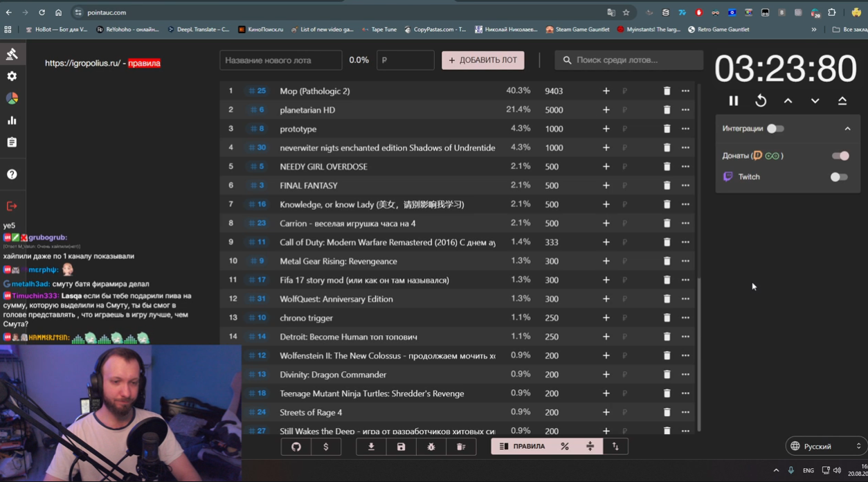Toggle the sort order arrows button
This screenshot has height=482, width=868.
pos(615,447)
